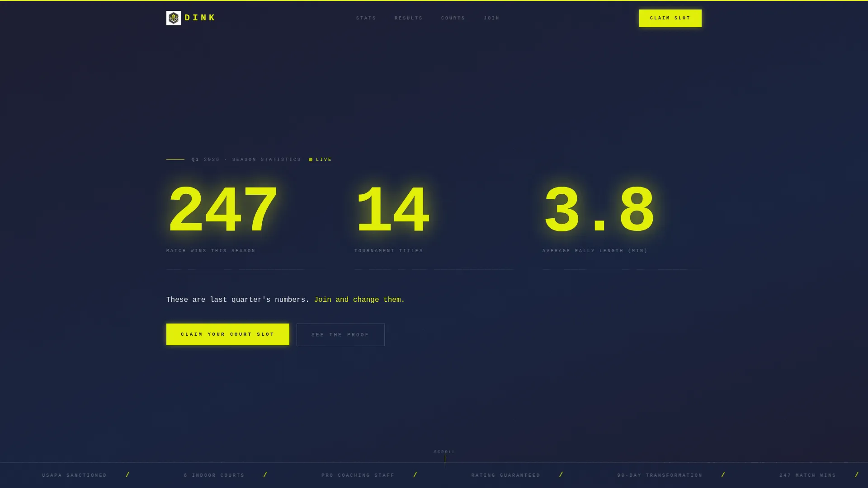Image resolution: width=868 pixels, height=488 pixels.
Task: Click Rating Guaranteed ticker text
Action: tap(506, 475)
